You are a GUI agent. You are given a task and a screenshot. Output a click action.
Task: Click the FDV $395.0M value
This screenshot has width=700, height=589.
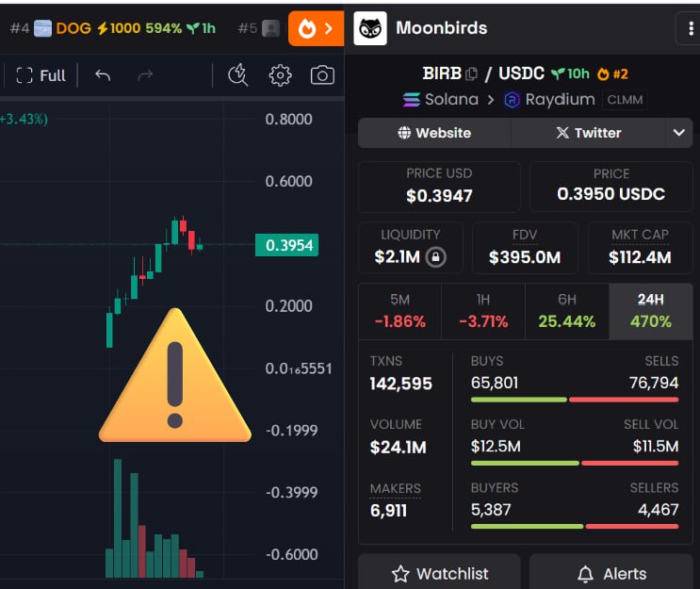tap(525, 257)
